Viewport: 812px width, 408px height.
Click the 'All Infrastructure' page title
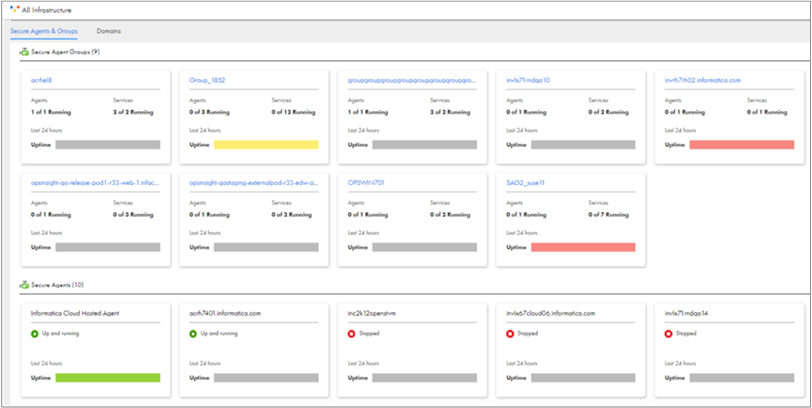click(x=47, y=10)
